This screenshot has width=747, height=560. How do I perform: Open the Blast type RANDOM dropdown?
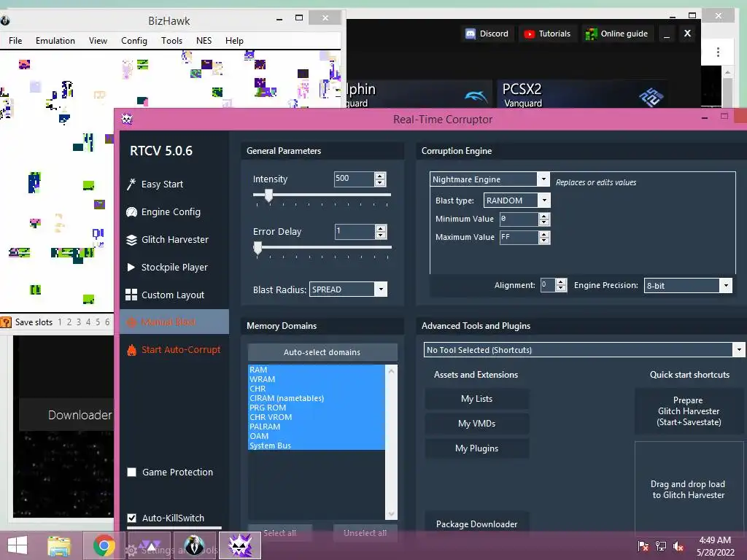544,201
